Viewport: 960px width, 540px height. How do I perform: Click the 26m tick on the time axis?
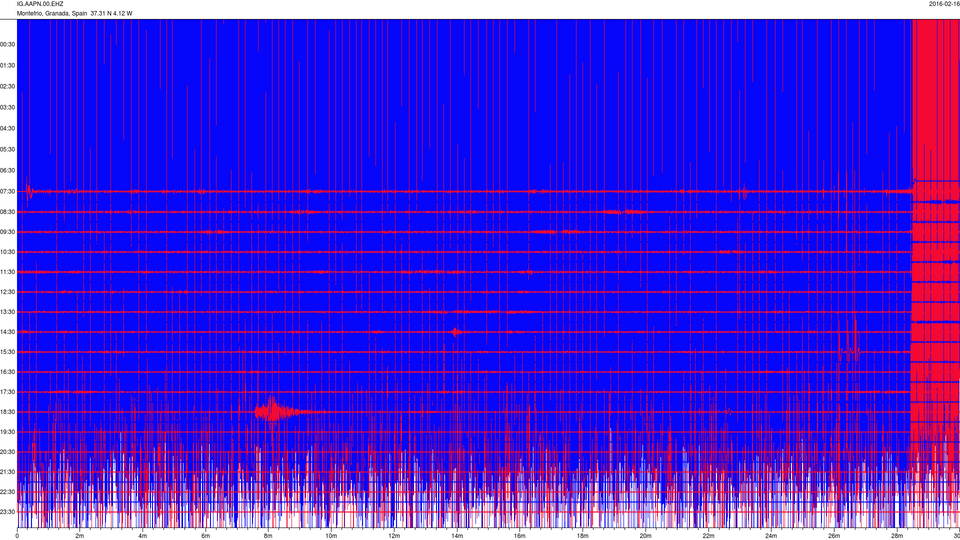tap(834, 536)
